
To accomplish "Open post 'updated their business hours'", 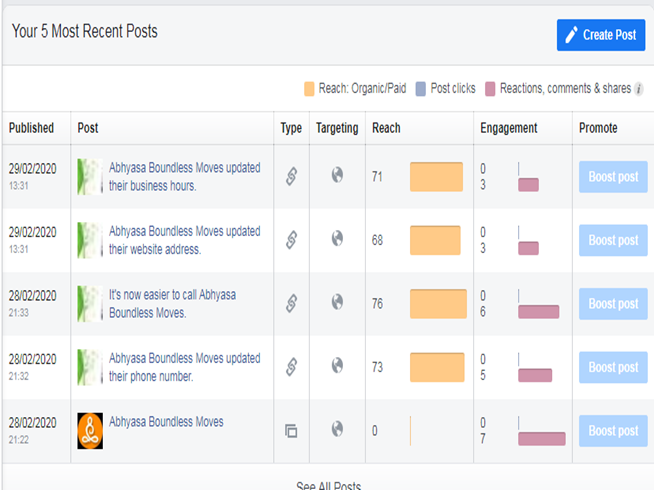I will (185, 176).
